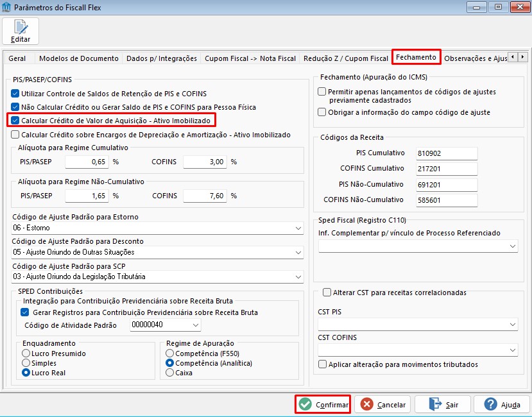Click the Editar toolbar icon
Screen dimensions: 532x417
pos(21,27)
